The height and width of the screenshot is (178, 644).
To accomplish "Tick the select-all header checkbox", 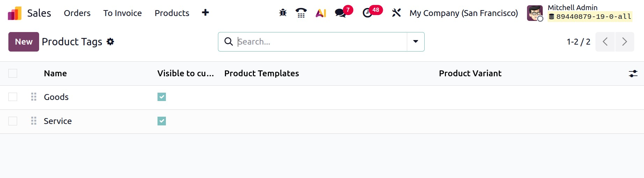I will (x=13, y=73).
